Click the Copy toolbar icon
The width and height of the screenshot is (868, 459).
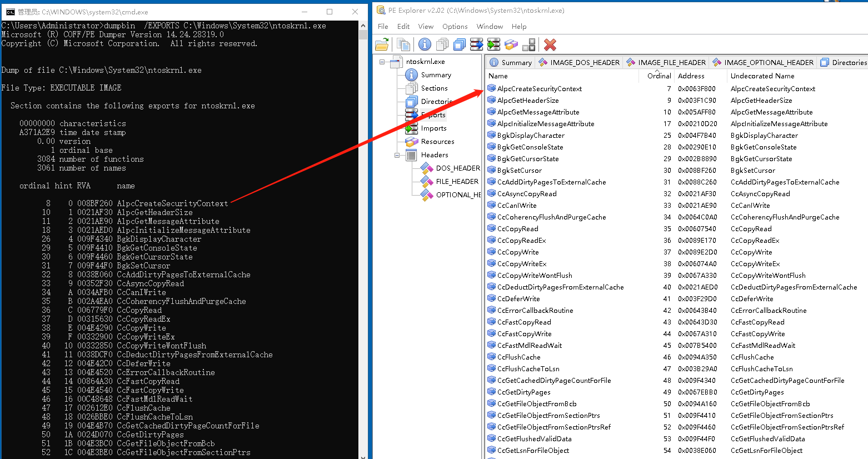[403, 44]
